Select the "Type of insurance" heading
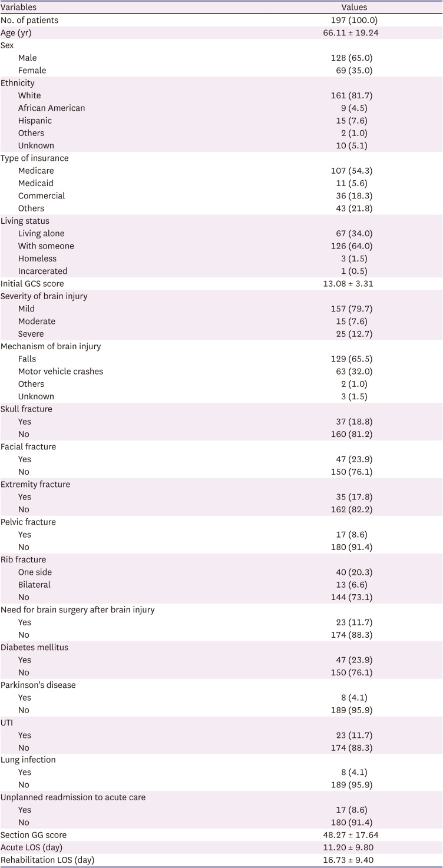Viewport: 443px width, 868px height. point(34,158)
